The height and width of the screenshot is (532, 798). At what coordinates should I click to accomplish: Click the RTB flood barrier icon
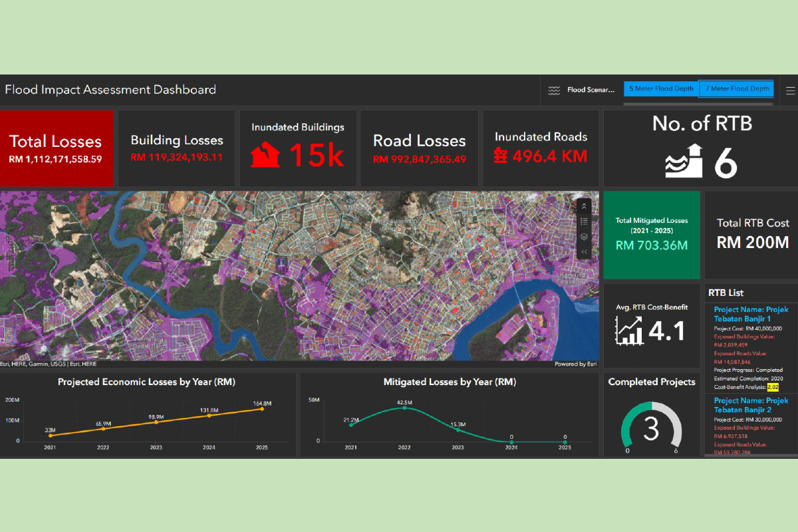[x=684, y=160]
